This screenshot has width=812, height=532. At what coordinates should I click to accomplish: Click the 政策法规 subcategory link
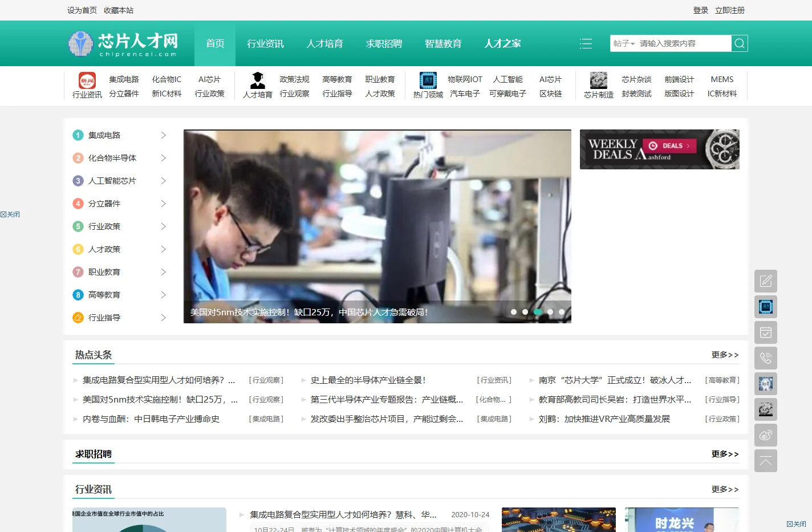(x=294, y=79)
